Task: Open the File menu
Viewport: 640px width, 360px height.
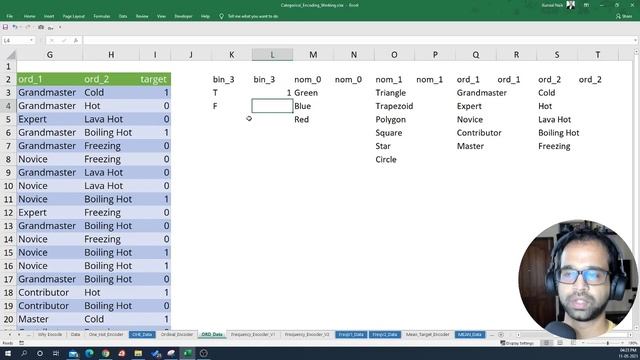Action: point(10,16)
